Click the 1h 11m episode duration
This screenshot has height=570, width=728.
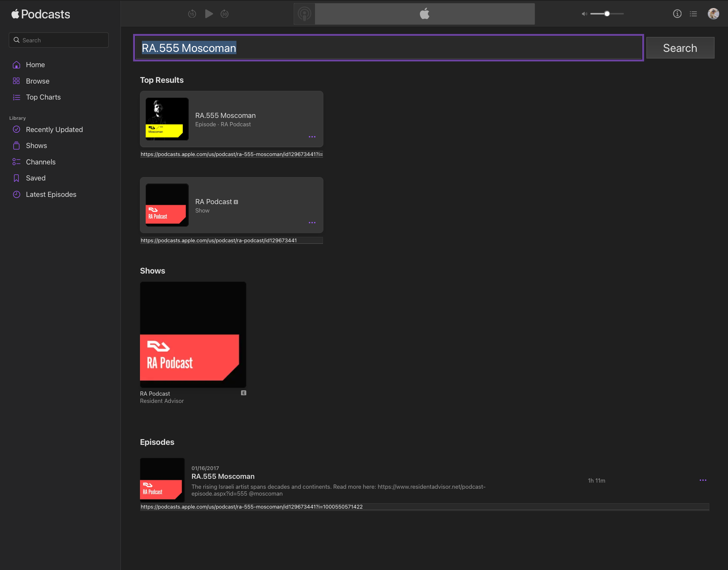596,481
